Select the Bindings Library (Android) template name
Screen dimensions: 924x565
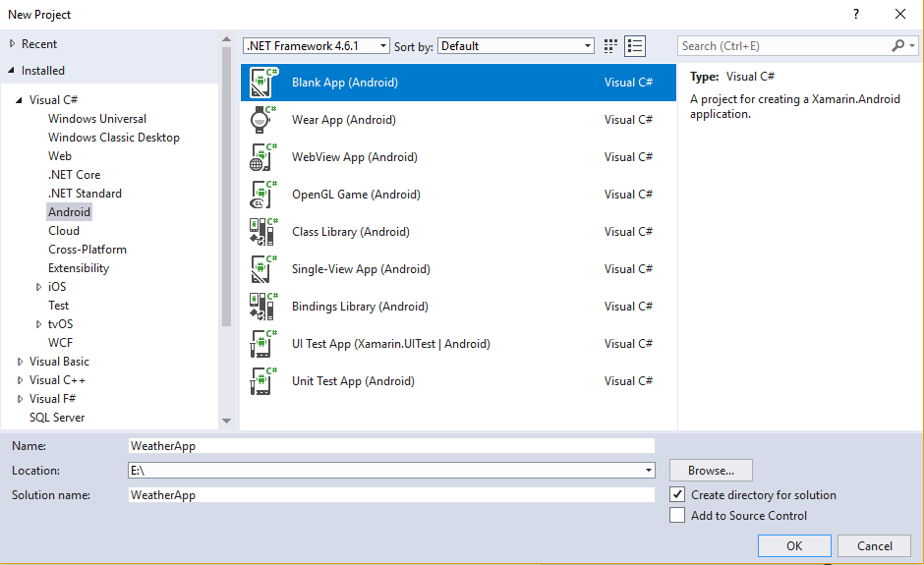click(360, 307)
